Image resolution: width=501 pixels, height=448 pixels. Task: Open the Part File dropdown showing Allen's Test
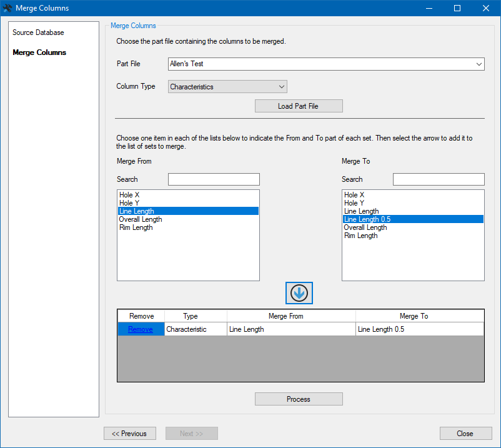479,64
